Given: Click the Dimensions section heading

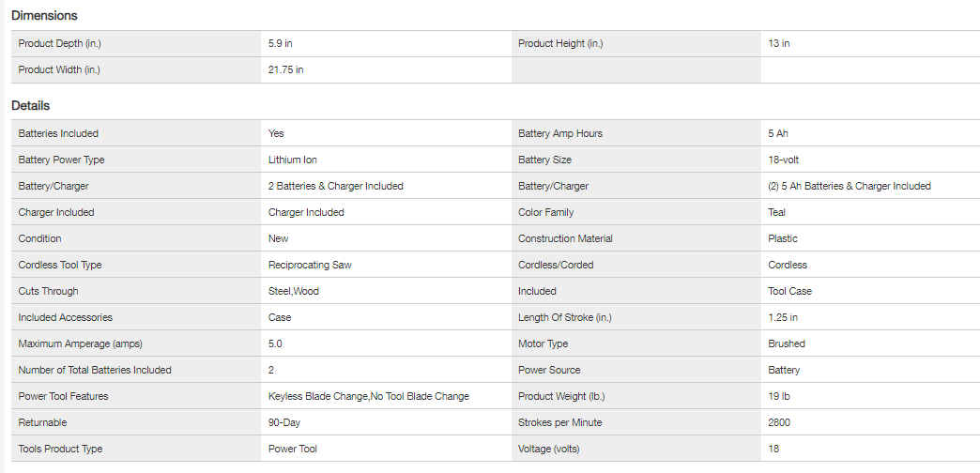Looking at the screenshot, I should pyautogui.click(x=44, y=16).
